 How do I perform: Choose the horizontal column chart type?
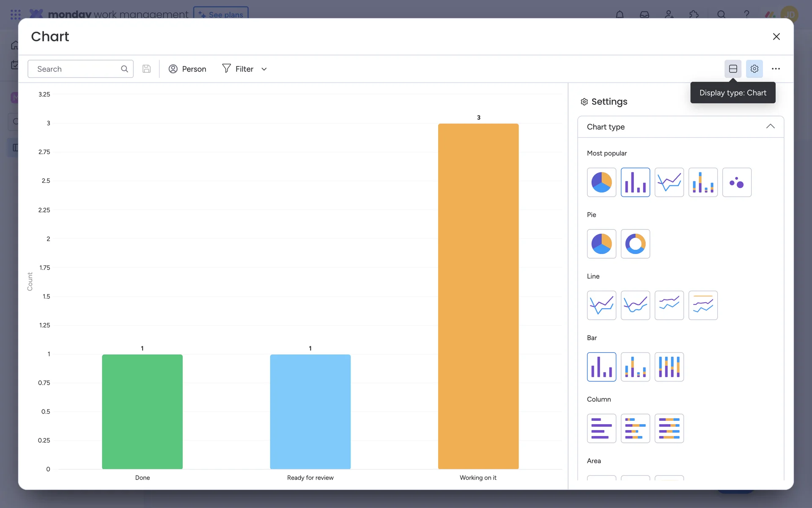(601, 428)
